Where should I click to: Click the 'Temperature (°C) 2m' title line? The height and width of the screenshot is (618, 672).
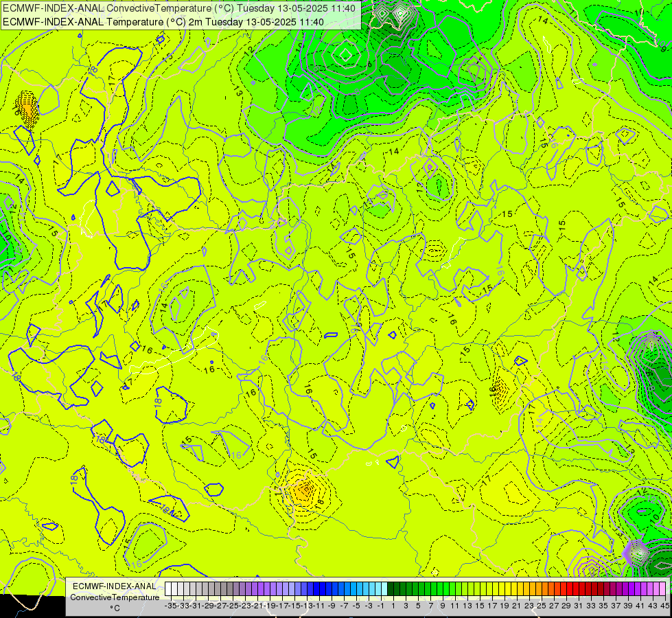163,22
